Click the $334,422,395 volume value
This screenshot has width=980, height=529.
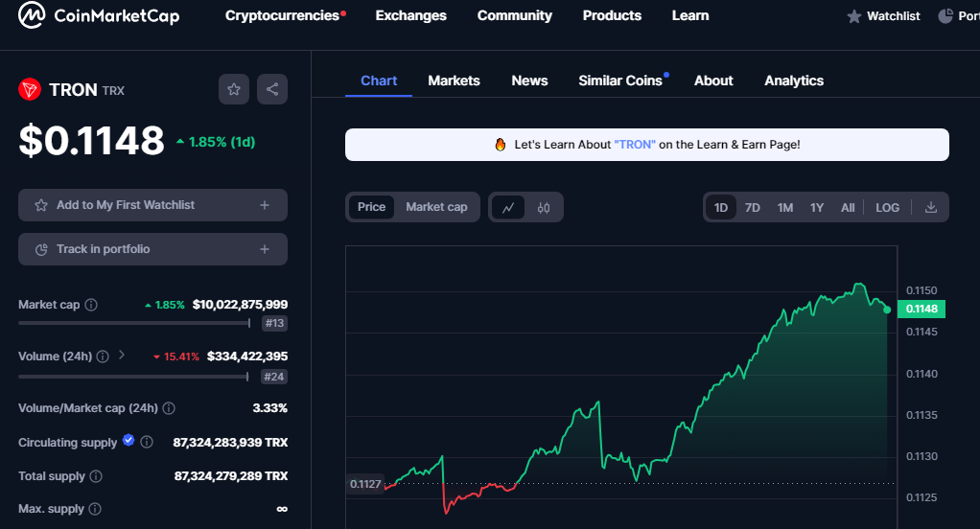click(247, 356)
